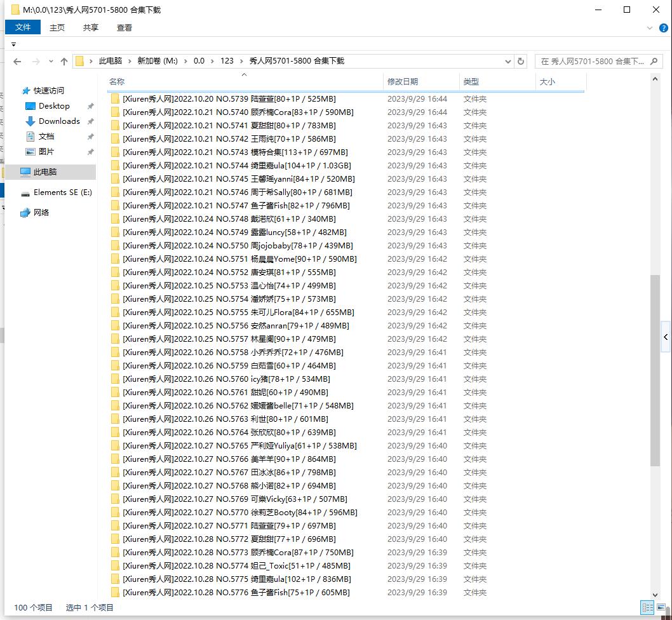Click the pin icon next to 文档
The image size is (672, 620).
pyautogui.click(x=90, y=137)
